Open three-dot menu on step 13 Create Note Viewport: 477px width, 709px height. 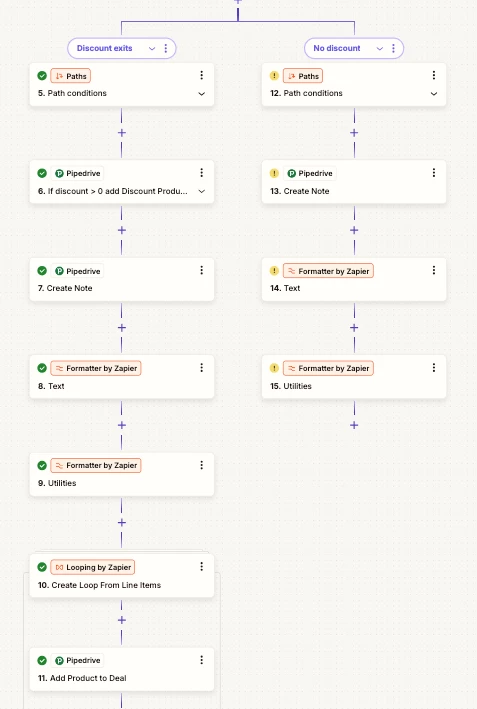coord(434,173)
